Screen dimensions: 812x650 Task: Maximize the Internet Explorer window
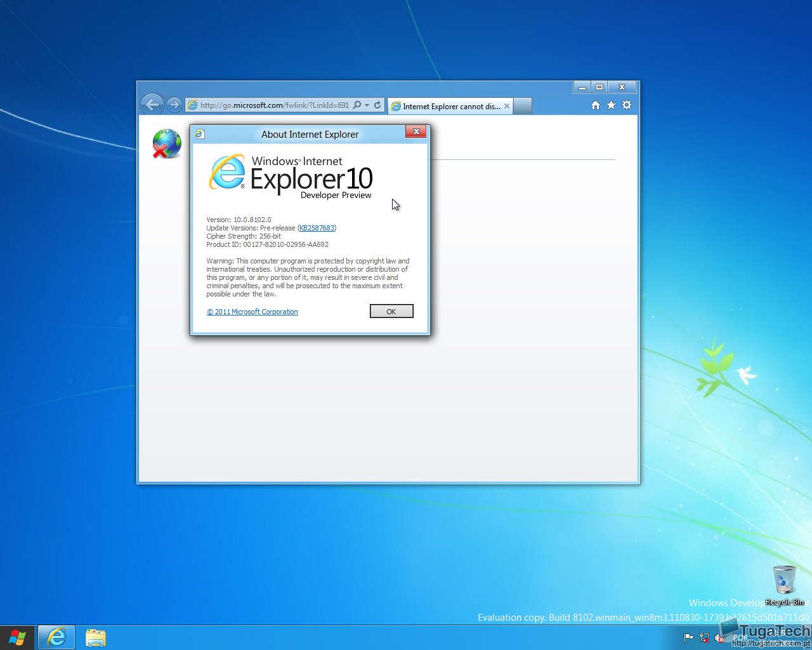[x=599, y=87]
